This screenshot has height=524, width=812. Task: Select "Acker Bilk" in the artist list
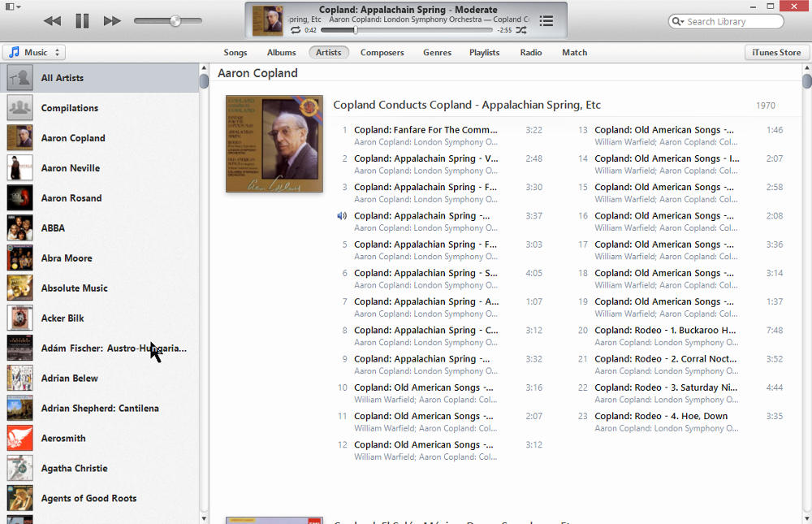(63, 318)
